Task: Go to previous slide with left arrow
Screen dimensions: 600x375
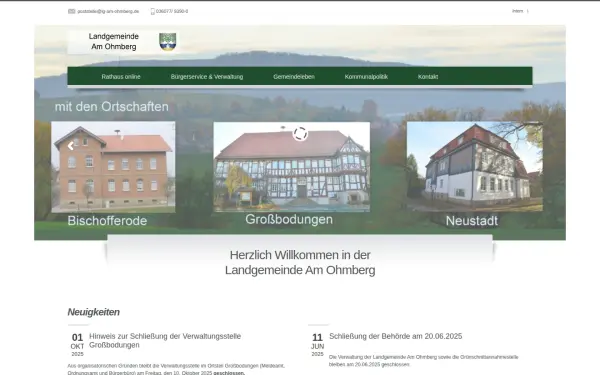Action: coord(70,146)
